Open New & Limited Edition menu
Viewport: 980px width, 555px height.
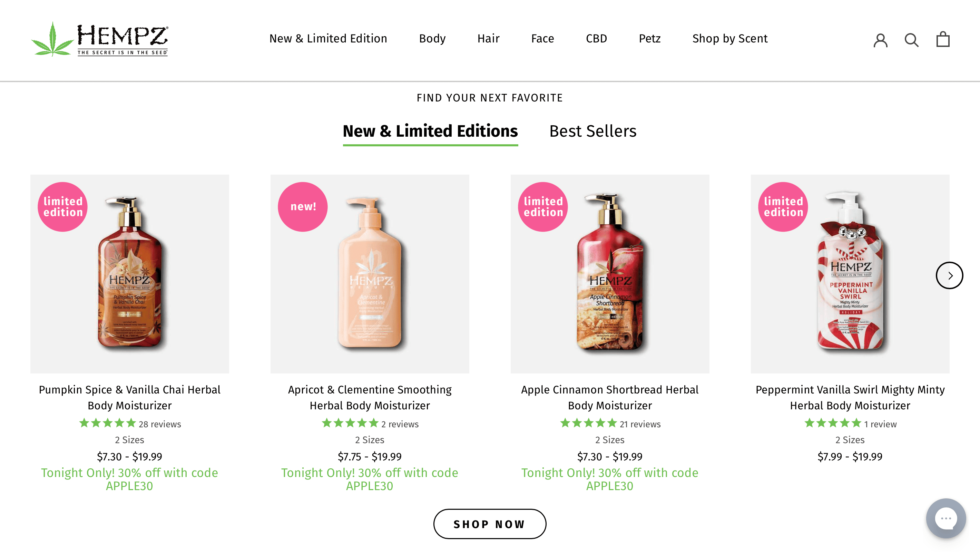click(x=328, y=39)
